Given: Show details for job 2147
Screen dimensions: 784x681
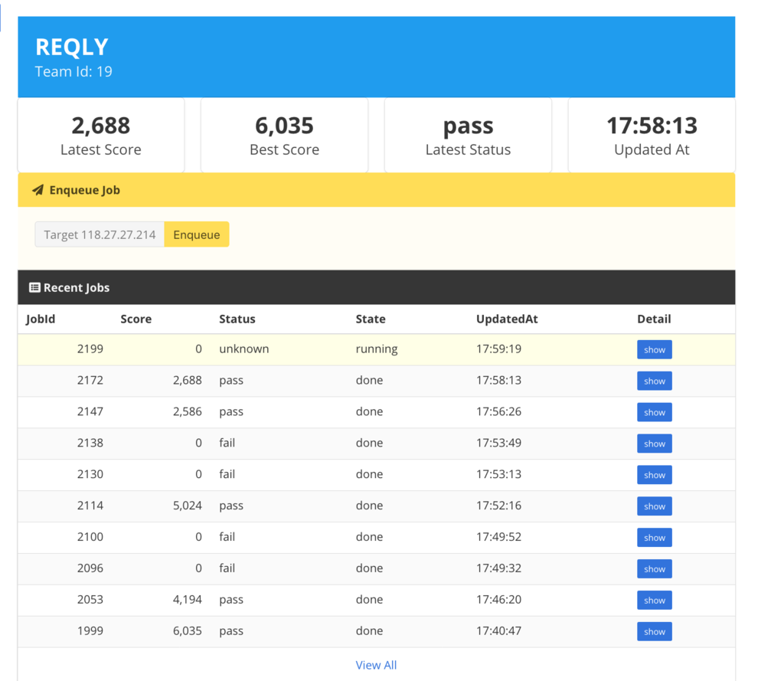Looking at the screenshot, I should coord(654,412).
